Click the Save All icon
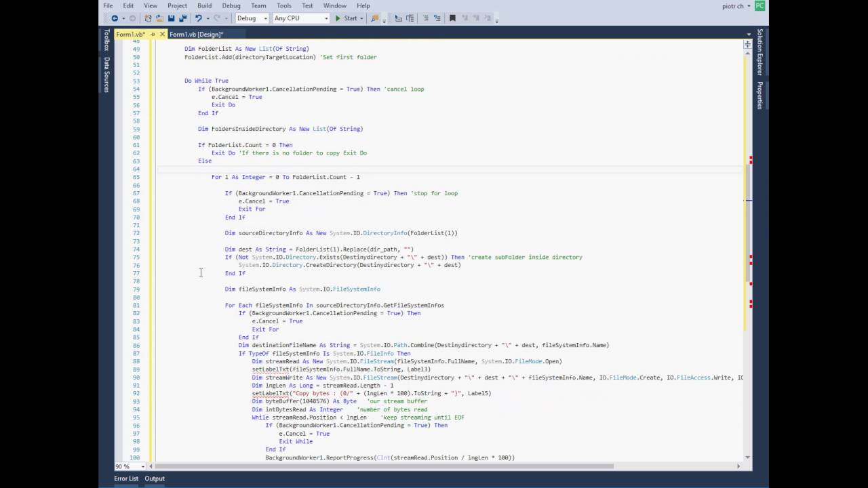This screenshot has height=488, width=868. coord(182,18)
